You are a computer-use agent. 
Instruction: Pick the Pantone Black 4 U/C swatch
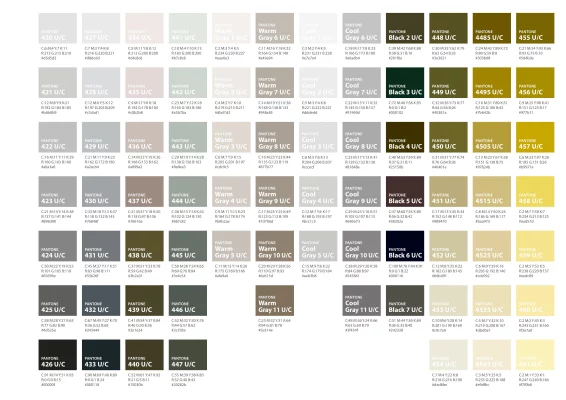click(x=405, y=137)
